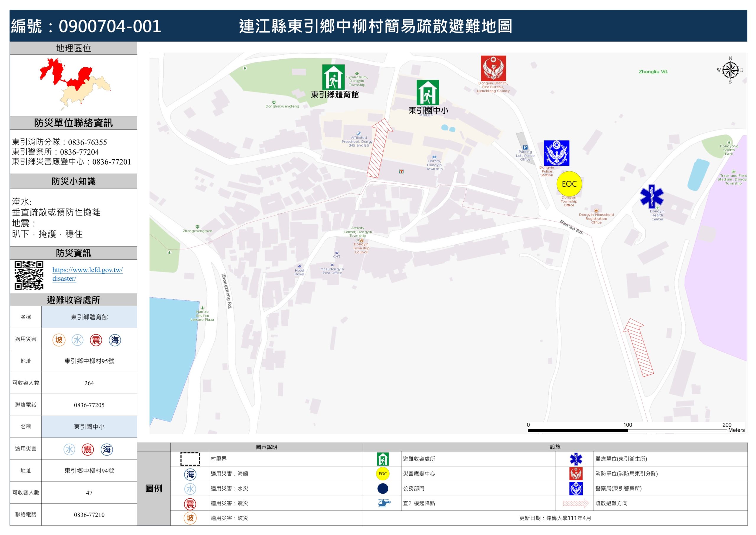Screen dimensions: 756x535
Task: Click the QR code image
Action: (29, 275)
